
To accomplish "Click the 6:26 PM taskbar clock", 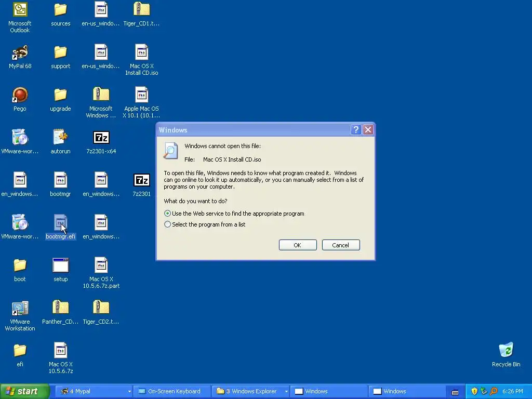I will [x=512, y=391].
